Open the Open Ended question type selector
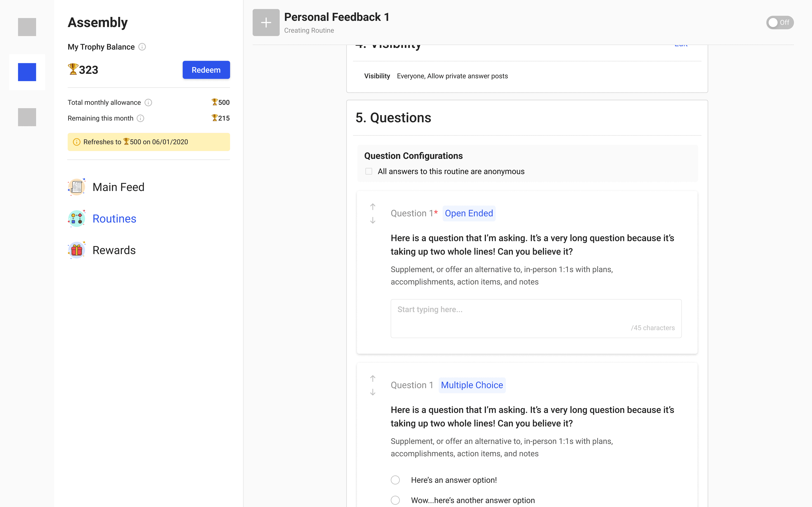812x507 pixels. tap(469, 213)
